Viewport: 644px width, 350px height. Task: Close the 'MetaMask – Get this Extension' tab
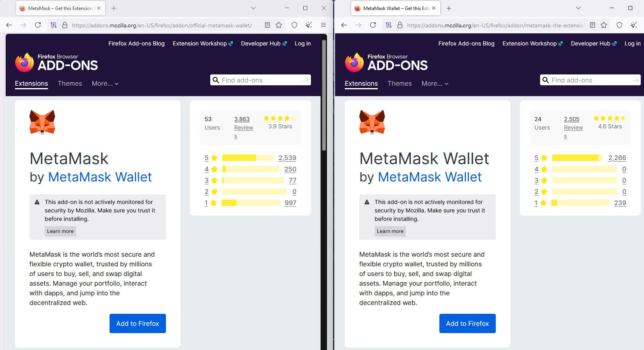tap(99, 8)
